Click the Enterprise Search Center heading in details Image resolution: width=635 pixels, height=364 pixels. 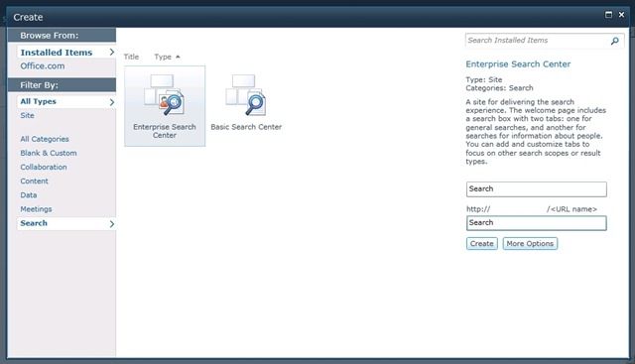[518, 64]
